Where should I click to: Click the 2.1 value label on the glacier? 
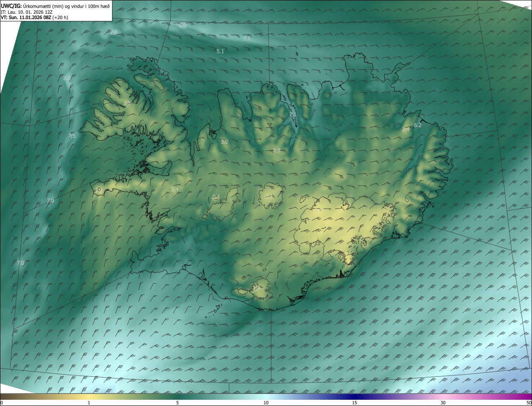point(269,197)
